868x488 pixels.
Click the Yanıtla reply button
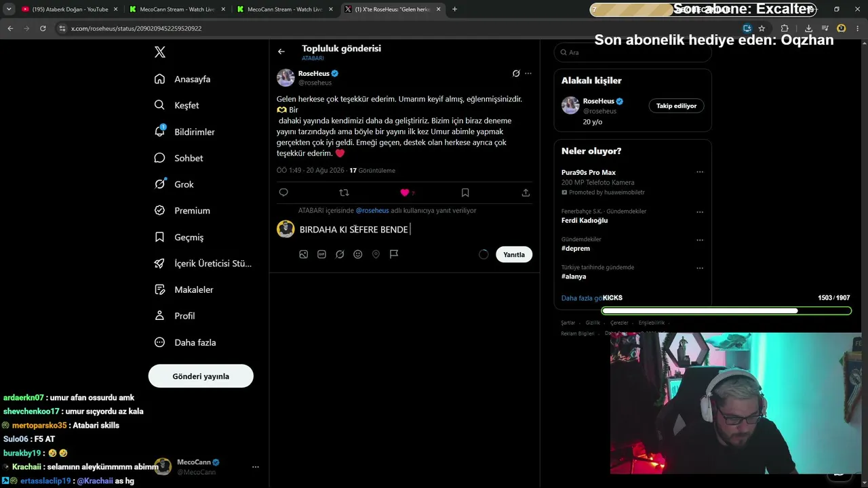pyautogui.click(x=514, y=255)
